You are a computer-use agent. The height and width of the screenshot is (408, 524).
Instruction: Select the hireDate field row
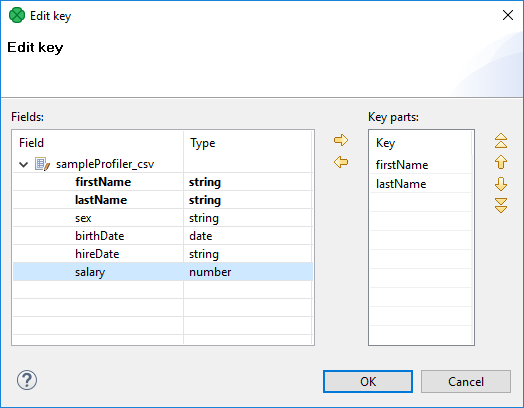163,254
